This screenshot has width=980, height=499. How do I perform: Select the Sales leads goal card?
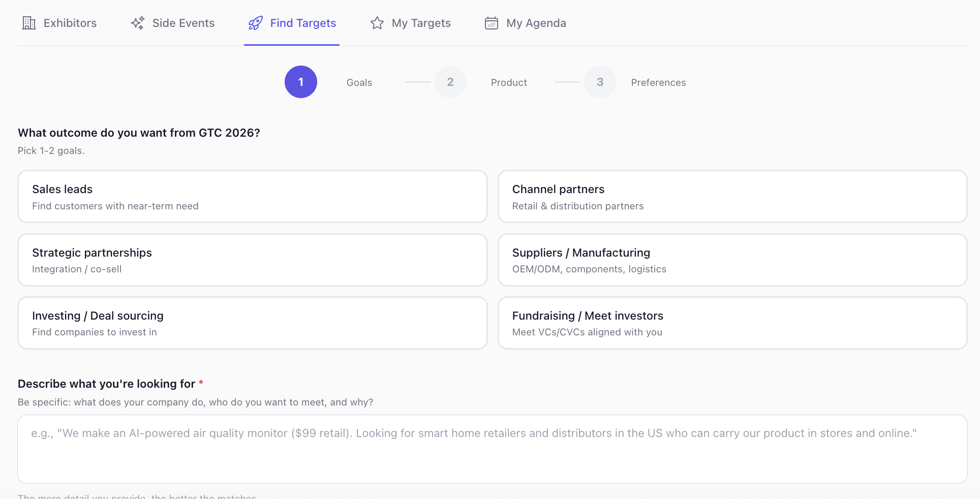point(252,196)
